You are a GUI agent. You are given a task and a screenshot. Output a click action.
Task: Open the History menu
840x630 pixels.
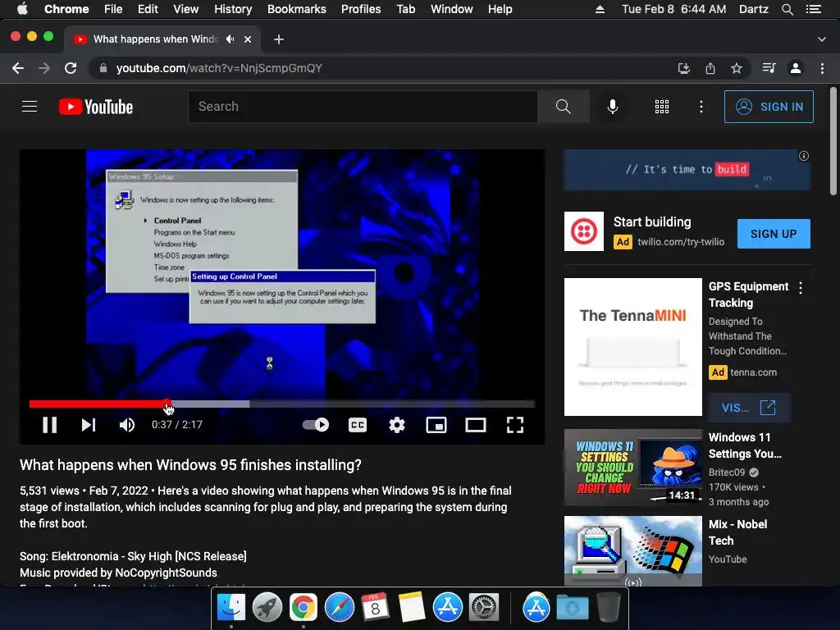(233, 9)
